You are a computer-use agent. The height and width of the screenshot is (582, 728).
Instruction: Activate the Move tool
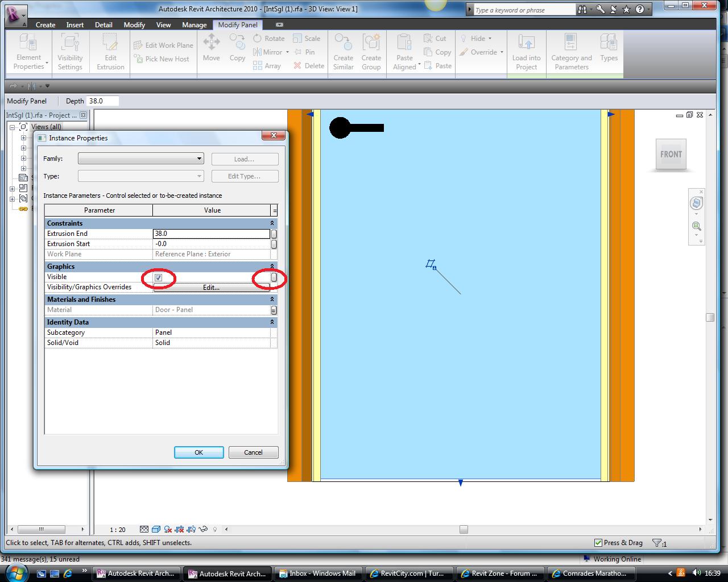click(x=212, y=48)
